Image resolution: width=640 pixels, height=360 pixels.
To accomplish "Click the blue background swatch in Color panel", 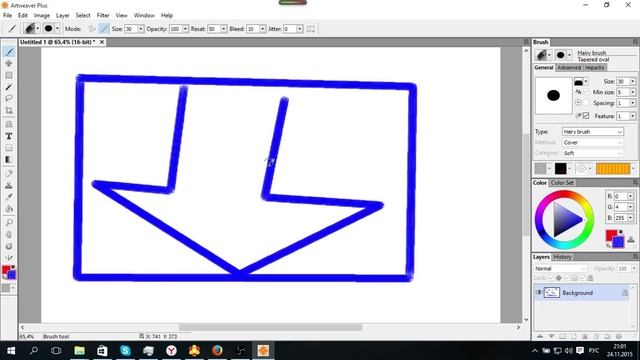I will pyautogui.click(x=619, y=242).
